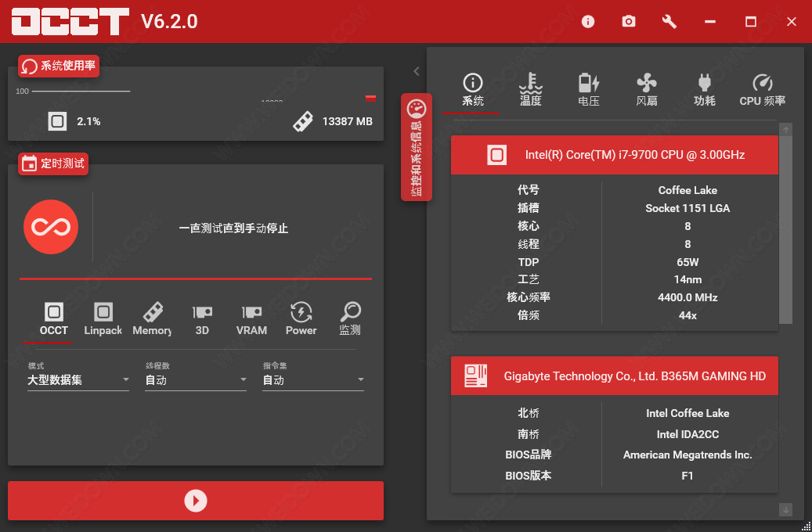Click the red usage graph legend marker
The image size is (812, 532).
[x=371, y=98]
